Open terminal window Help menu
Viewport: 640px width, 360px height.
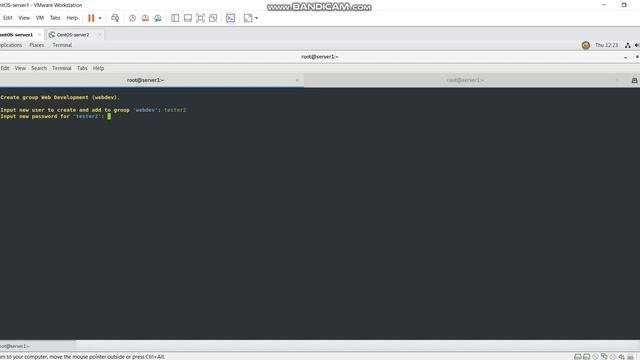pyautogui.click(x=98, y=68)
